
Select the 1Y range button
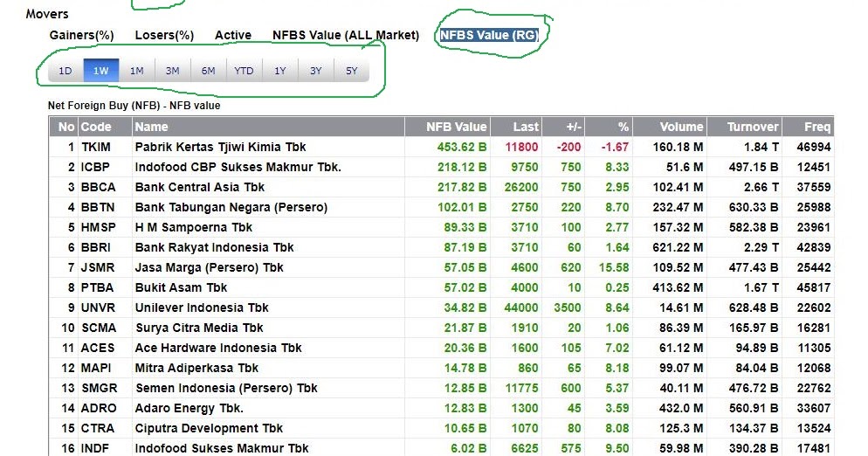(x=280, y=71)
